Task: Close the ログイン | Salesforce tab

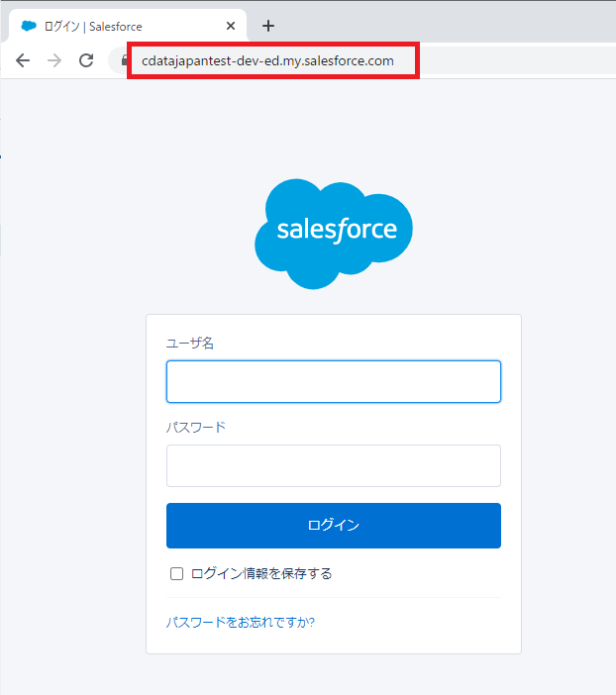Action: point(231,27)
